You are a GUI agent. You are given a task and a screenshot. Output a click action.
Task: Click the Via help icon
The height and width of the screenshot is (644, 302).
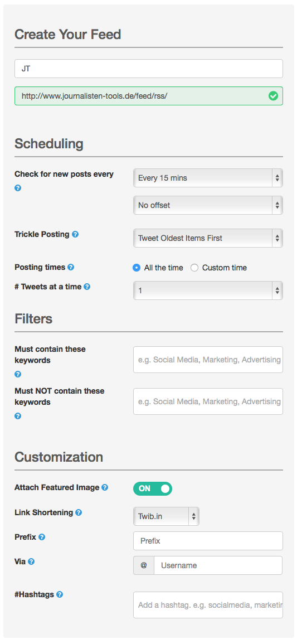[31, 561]
